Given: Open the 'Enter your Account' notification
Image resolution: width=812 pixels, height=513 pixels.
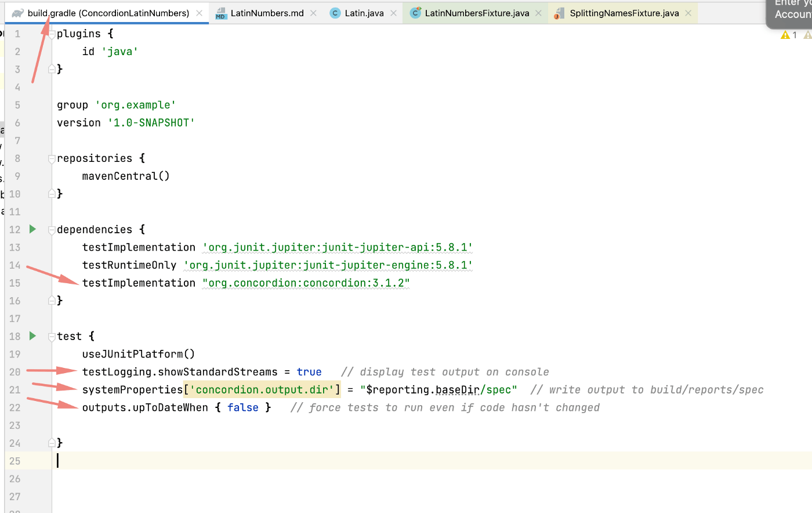Looking at the screenshot, I should (x=792, y=12).
